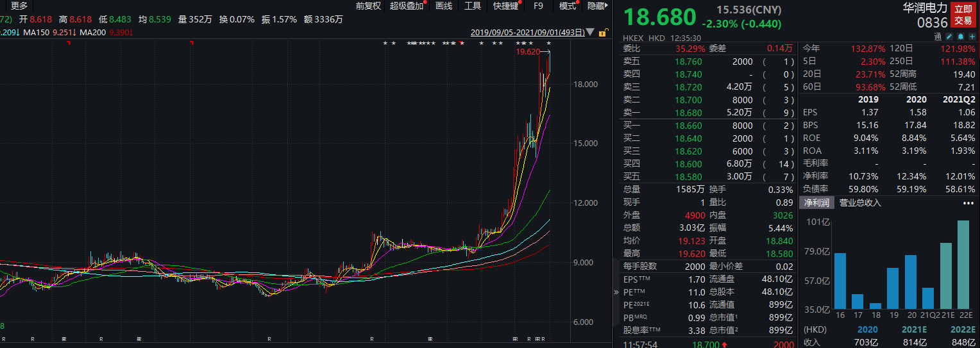Viewport: 980px width, 348px height.
Task: Click the 60日 return 93.68%
Action: click(871, 87)
